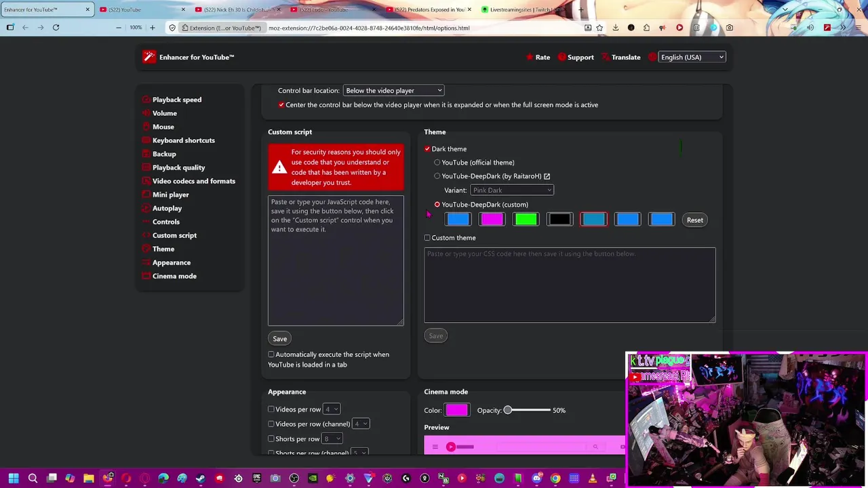Uncheck center the control bar option
868x488 pixels.
[x=281, y=105]
